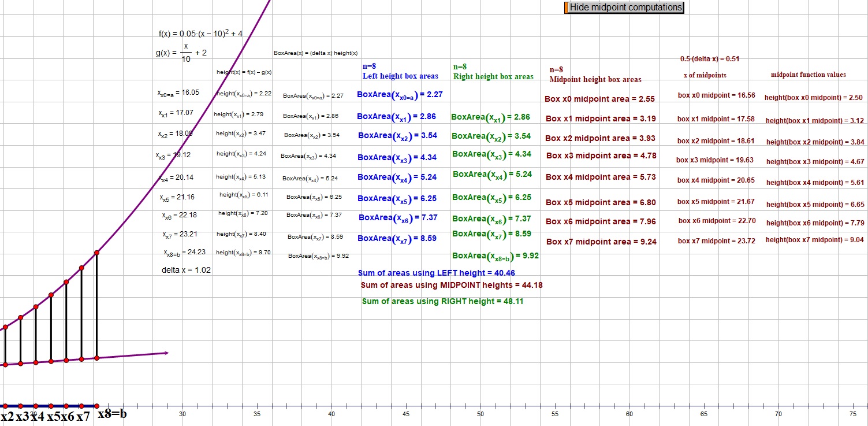
Task: Click the RIGHT height sum of areas text
Action: pos(442,301)
